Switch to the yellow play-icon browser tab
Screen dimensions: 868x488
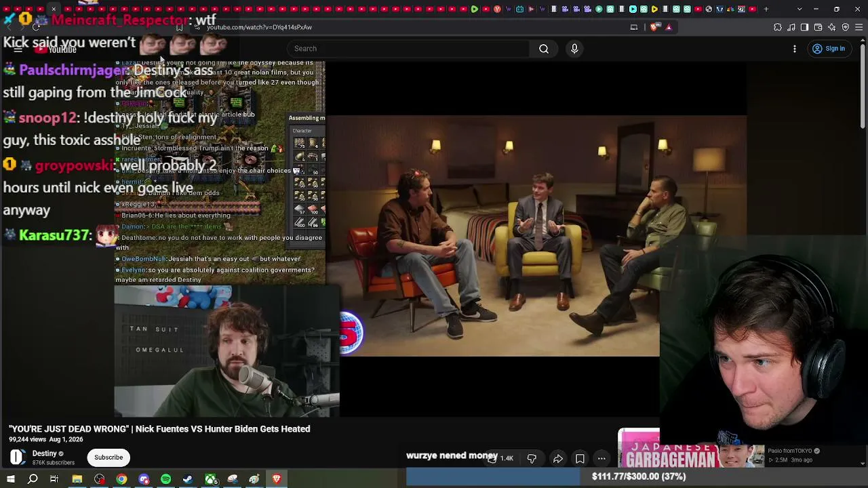click(x=654, y=9)
